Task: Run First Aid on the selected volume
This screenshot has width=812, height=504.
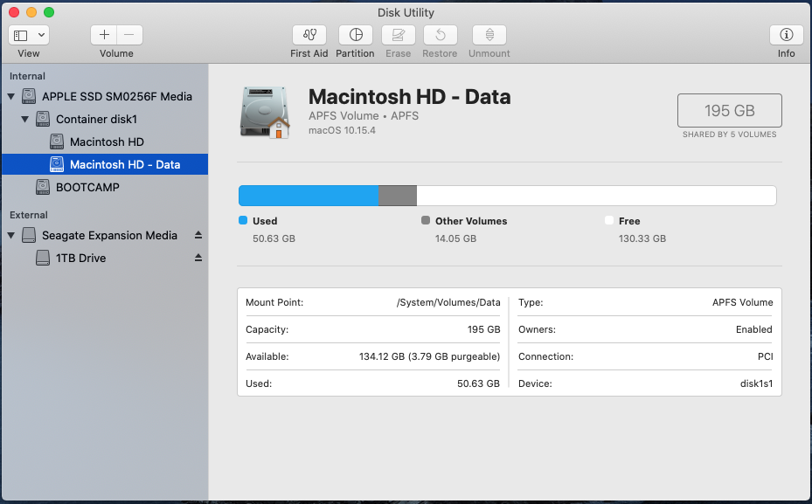Action: coord(309,36)
